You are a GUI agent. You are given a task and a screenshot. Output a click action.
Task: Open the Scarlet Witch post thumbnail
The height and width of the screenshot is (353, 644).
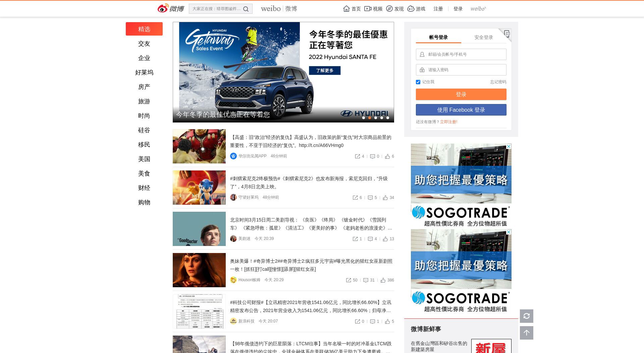click(x=199, y=270)
